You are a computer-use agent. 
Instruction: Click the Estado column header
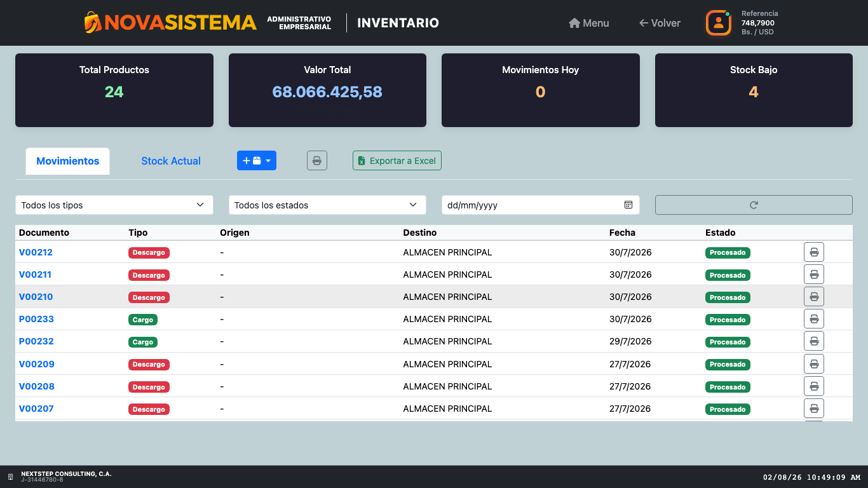[x=721, y=233]
